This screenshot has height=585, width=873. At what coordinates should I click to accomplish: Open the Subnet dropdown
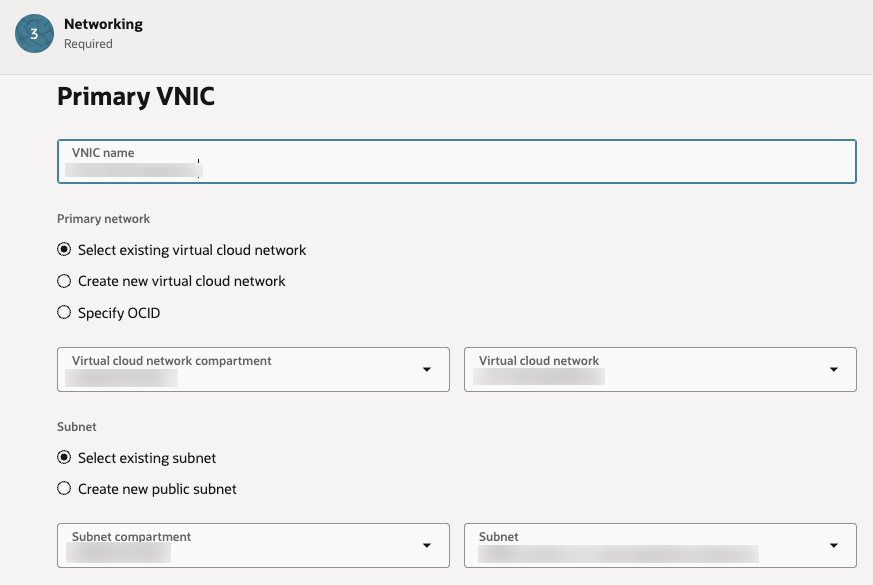(x=660, y=545)
